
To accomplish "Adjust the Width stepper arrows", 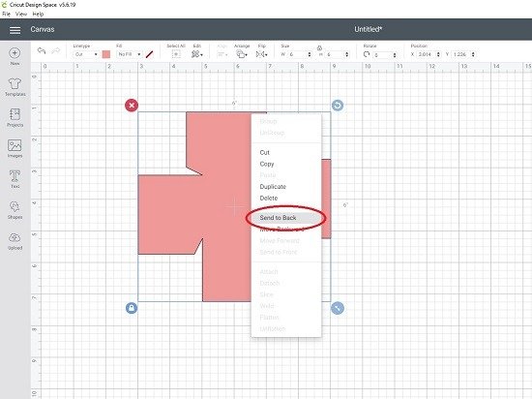I will click(310, 54).
